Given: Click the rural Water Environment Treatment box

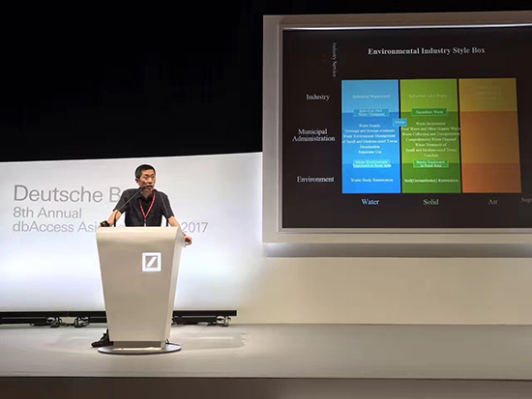Looking at the screenshot, I should click(x=371, y=163).
